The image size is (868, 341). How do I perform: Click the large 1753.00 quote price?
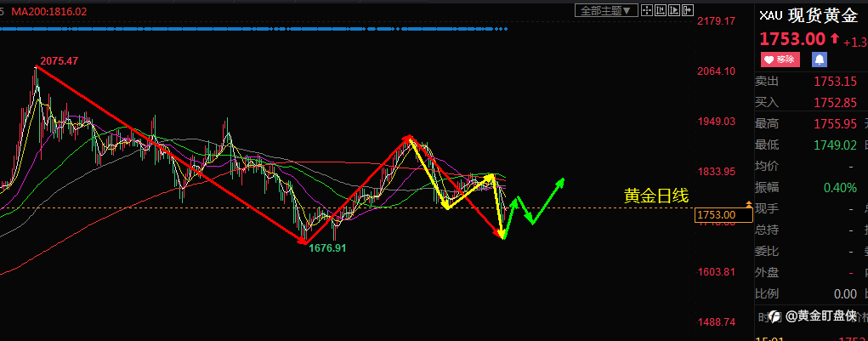[x=792, y=39]
